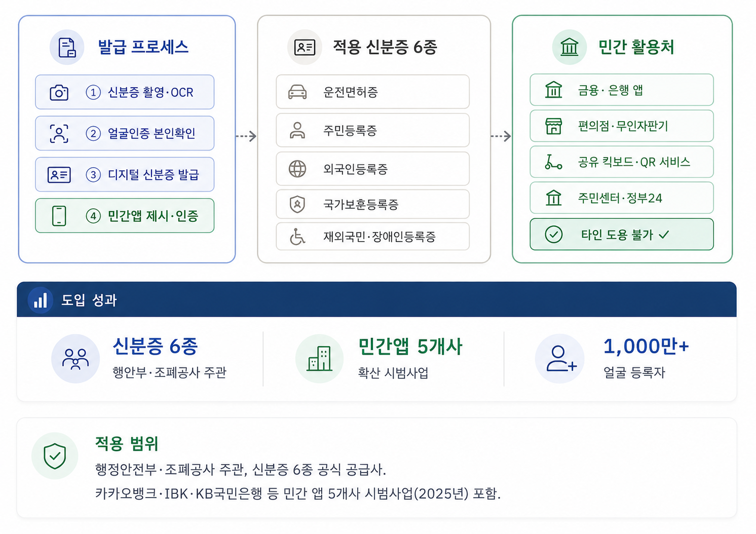
Task: Click the storefront icon beside 편의점·무인자판기
Action: coord(553,126)
